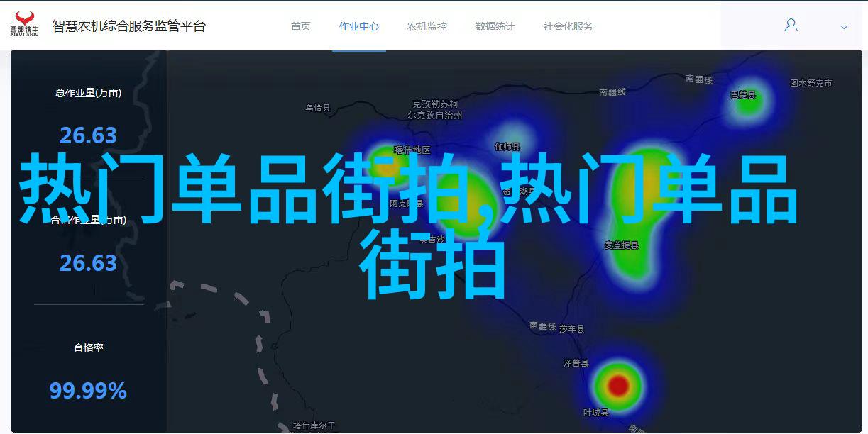Expand the account dropdown chevron
868x434 pixels.
[x=844, y=27]
